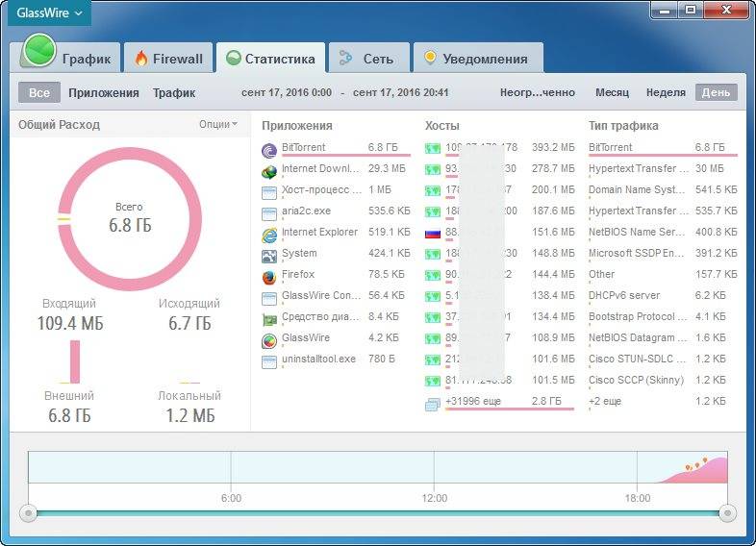Choose the Неделя time range

coord(666,92)
